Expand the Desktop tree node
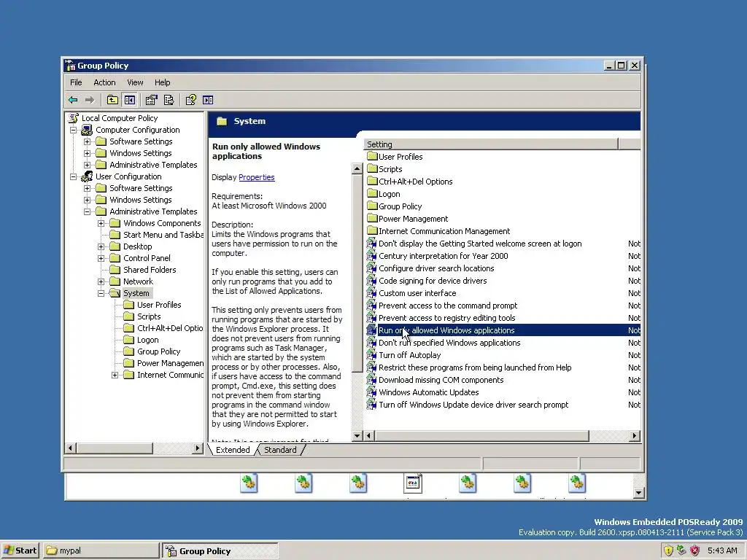The height and width of the screenshot is (560, 747). [x=101, y=246]
